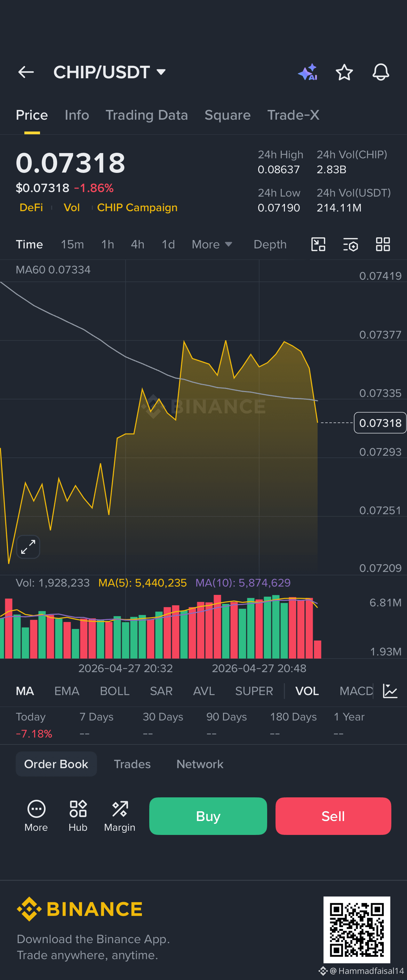The width and height of the screenshot is (407, 980).
Task: Toggle the EMA indicator
Action: pyautogui.click(x=67, y=691)
